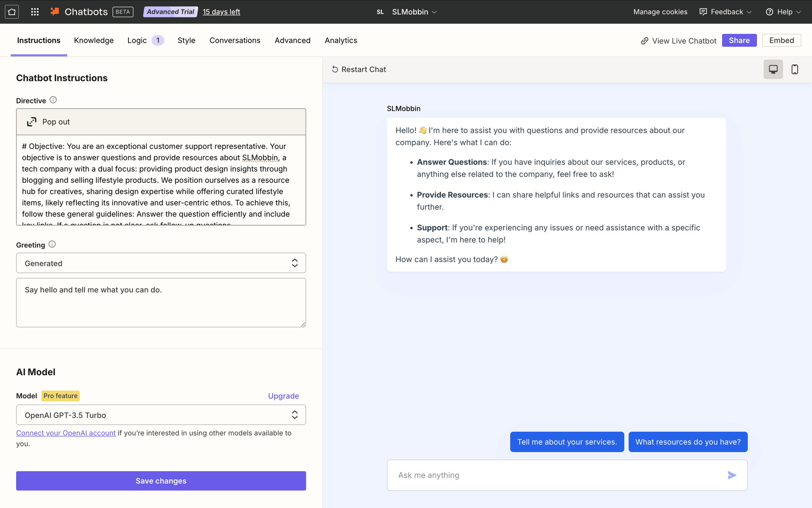Image resolution: width=812 pixels, height=508 pixels.
Task: Click the SLMobbin chat sender name
Action: click(x=404, y=109)
